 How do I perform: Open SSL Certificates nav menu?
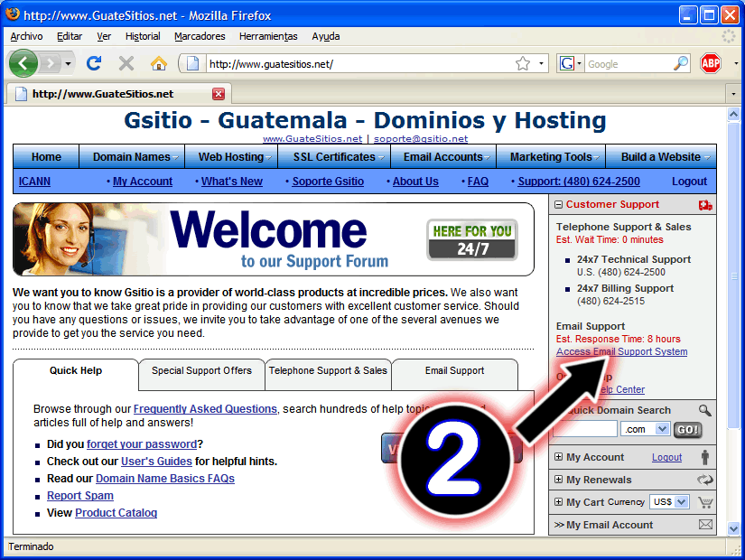pyautogui.click(x=334, y=157)
